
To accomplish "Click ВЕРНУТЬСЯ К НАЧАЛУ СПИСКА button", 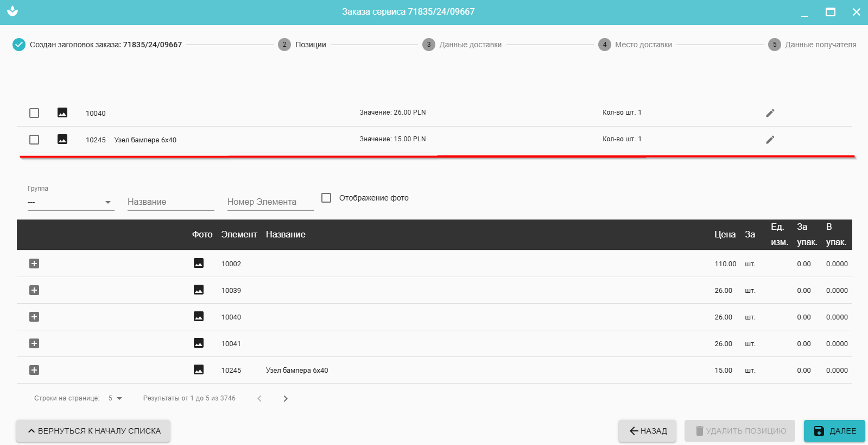I will [93, 431].
